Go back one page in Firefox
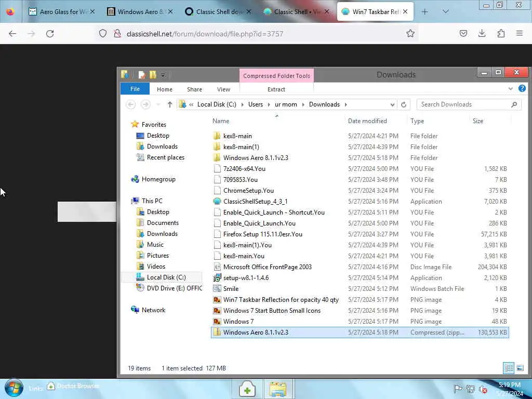This screenshot has width=532, height=399. point(12,34)
